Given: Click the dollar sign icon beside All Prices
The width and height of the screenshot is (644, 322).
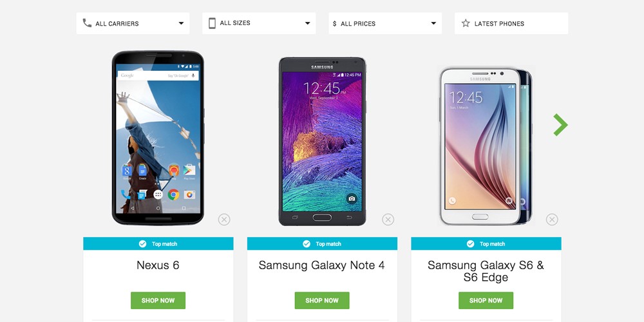Looking at the screenshot, I should pyautogui.click(x=335, y=24).
